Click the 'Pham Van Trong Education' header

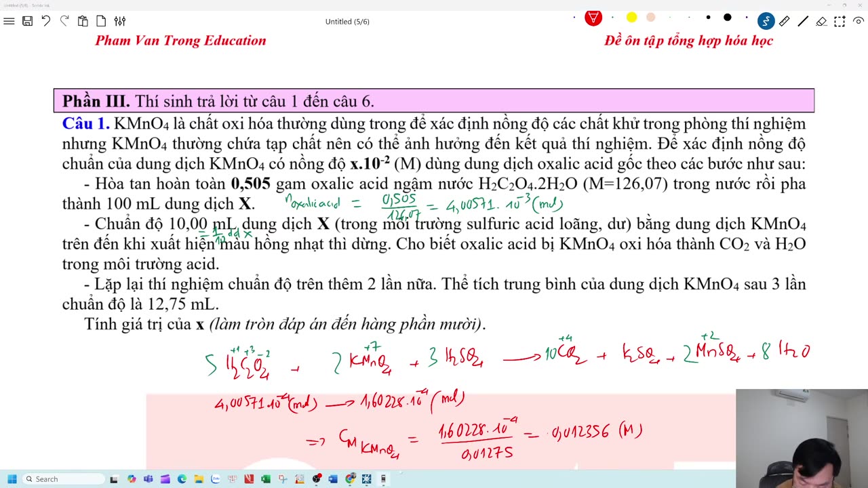[180, 41]
